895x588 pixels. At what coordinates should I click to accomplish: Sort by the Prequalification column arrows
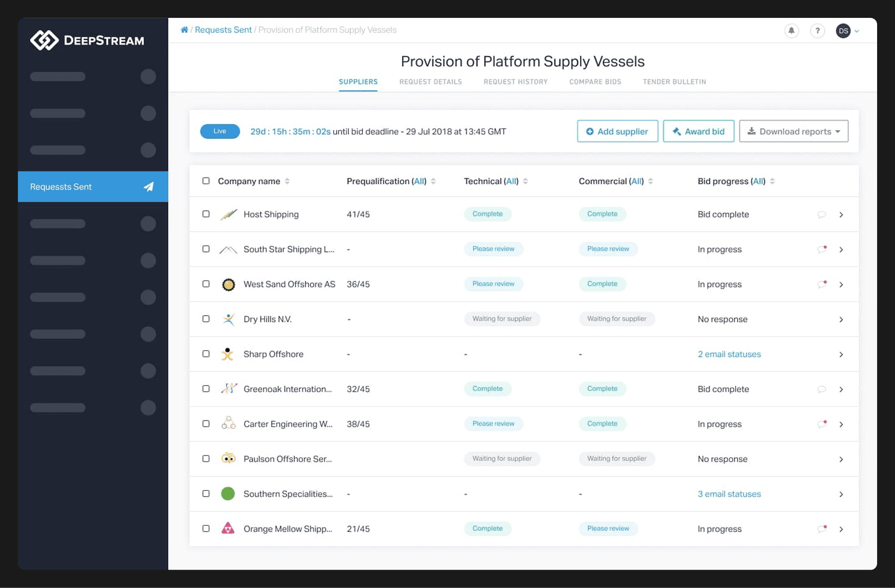tap(433, 181)
